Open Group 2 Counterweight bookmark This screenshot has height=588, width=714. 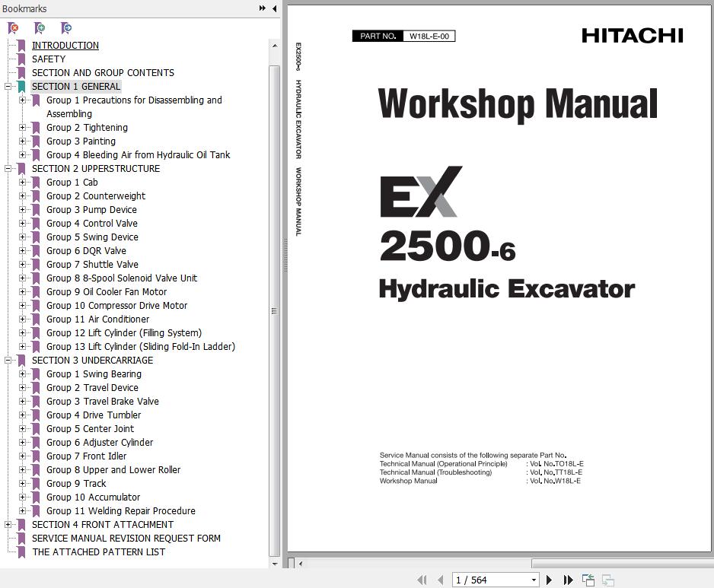tap(96, 195)
